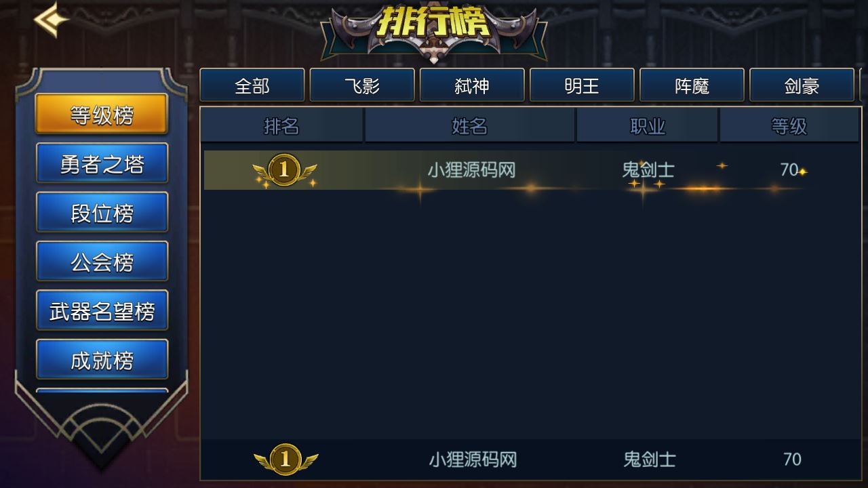View the 武器名望榜 ranking
The width and height of the screenshot is (868, 488).
pyautogui.click(x=102, y=310)
